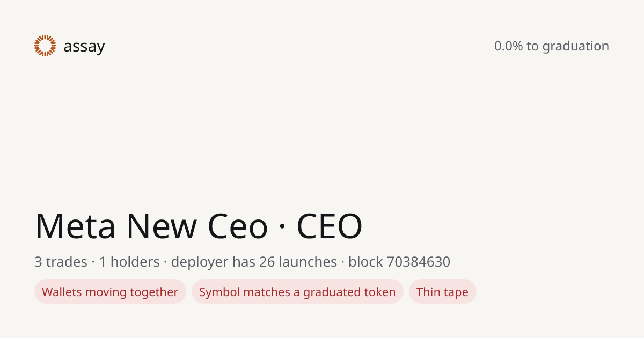Click the Wallets moving together tag
The height and width of the screenshot is (338, 644).
tap(110, 292)
